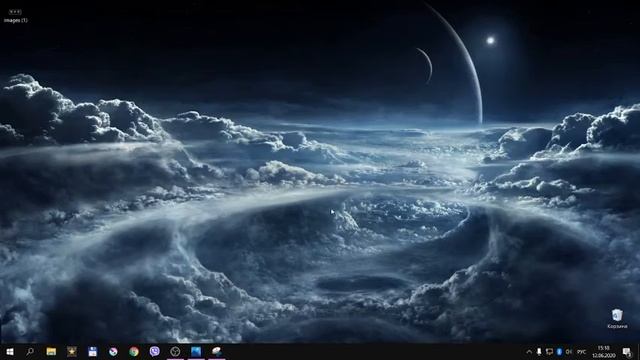Viewport: 640px width, 360px height.
Task: Select the images (1) desktop file
Action: pos(16,16)
